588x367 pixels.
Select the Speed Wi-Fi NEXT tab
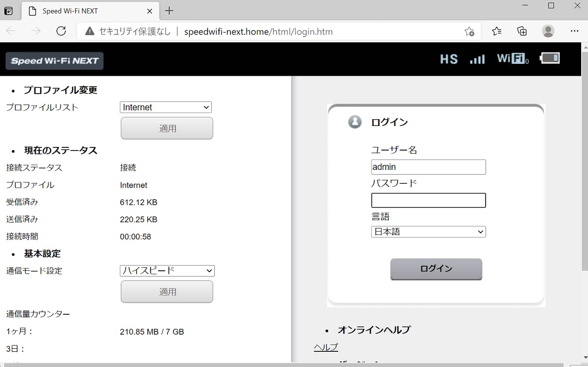90,11
